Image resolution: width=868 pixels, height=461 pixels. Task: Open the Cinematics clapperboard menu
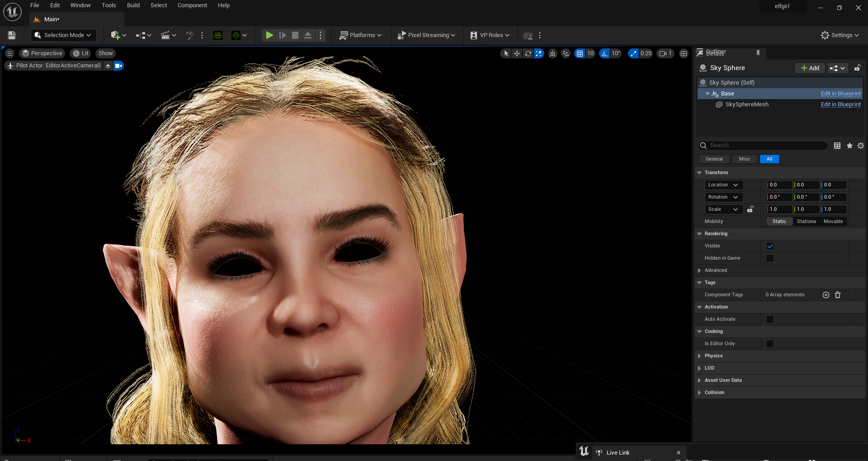pyautogui.click(x=168, y=35)
